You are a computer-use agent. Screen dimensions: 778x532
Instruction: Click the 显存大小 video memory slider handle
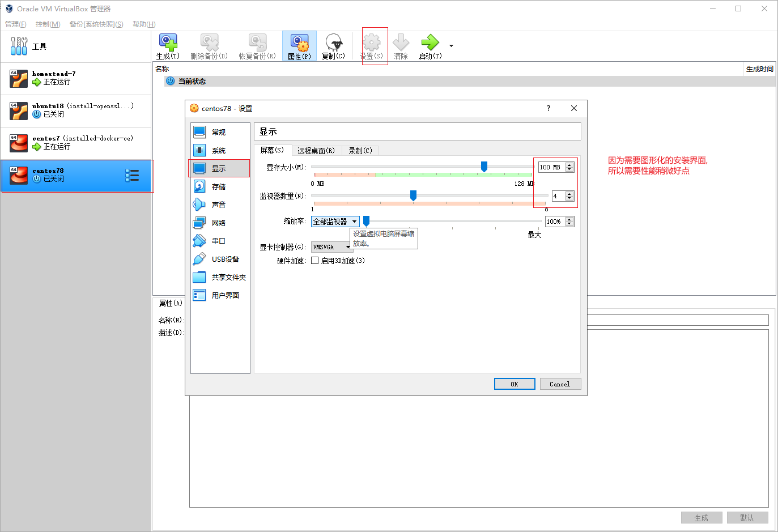point(484,167)
